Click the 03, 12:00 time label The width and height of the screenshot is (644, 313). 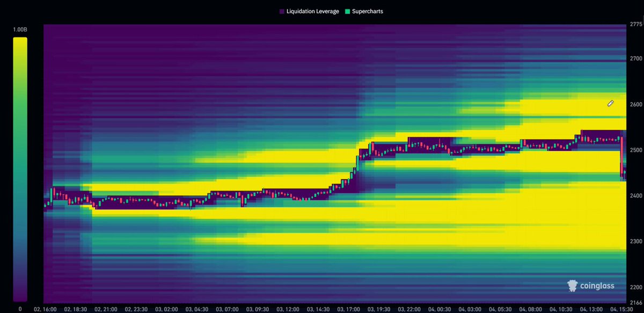point(287,309)
